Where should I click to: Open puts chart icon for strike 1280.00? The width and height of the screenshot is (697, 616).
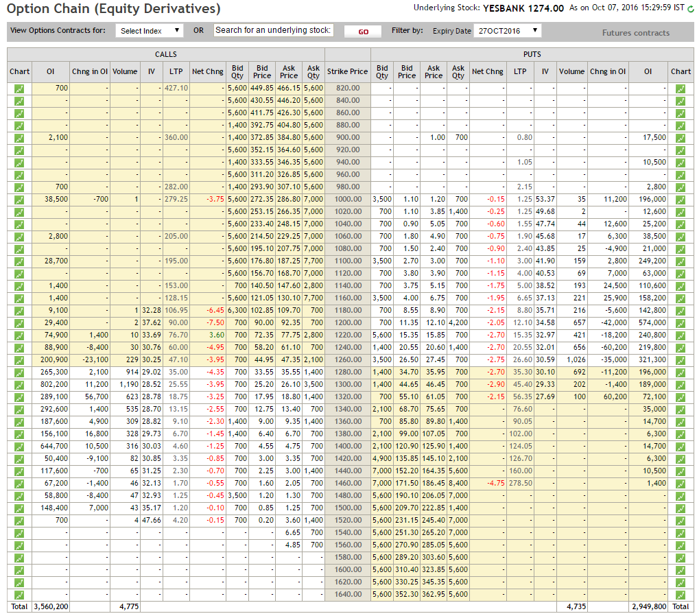680,372
